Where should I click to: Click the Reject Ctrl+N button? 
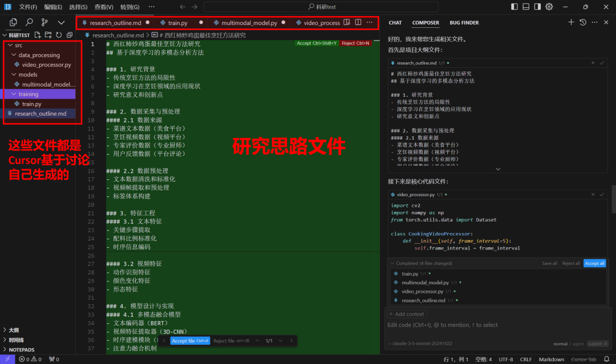point(356,43)
